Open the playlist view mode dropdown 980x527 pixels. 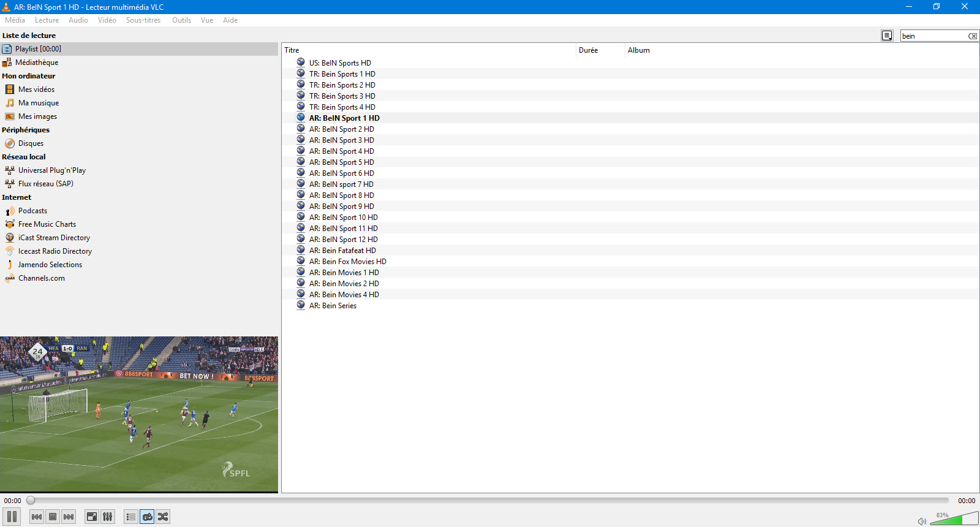click(x=887, y=36)
